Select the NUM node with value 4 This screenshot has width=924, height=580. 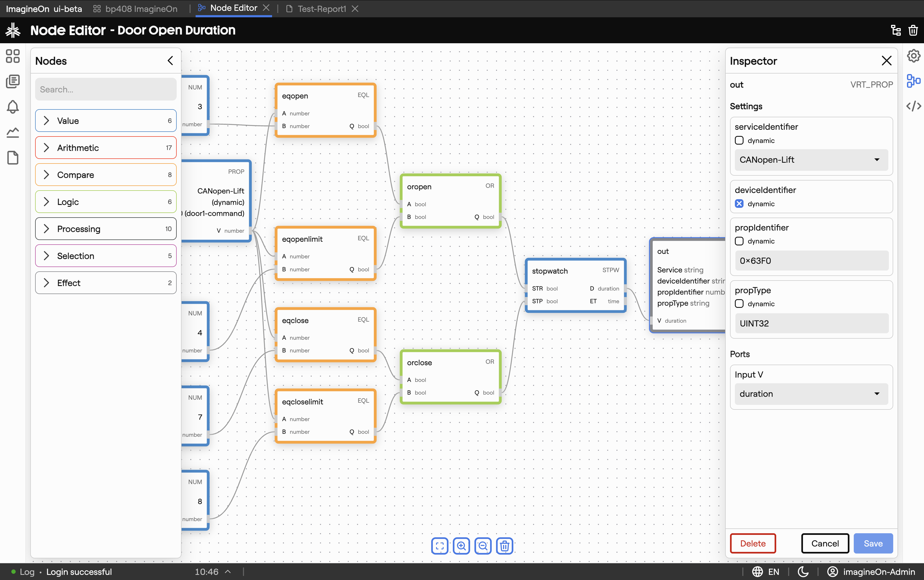(x=195, y=332)
